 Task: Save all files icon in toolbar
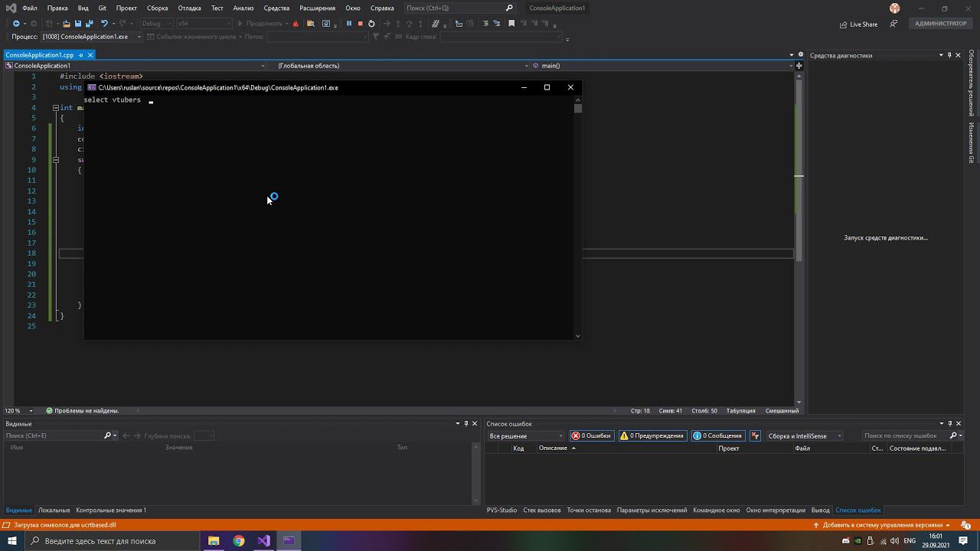click(x=89, y=24)
